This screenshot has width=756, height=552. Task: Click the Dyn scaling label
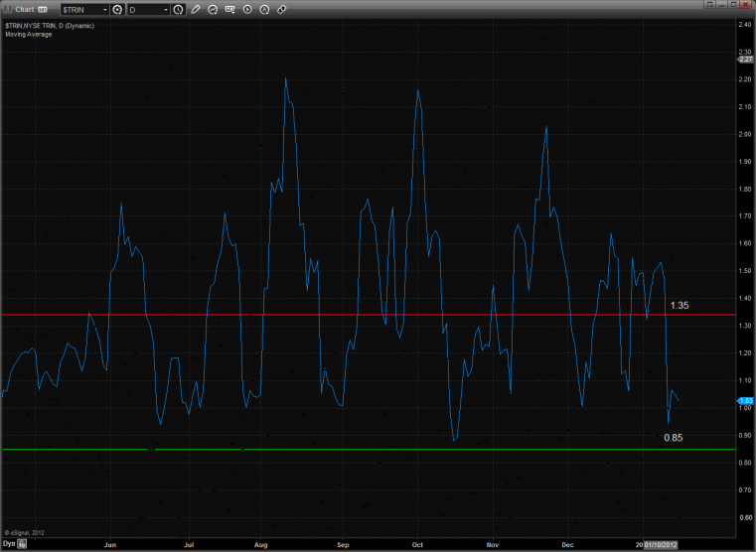coord(9,544)
